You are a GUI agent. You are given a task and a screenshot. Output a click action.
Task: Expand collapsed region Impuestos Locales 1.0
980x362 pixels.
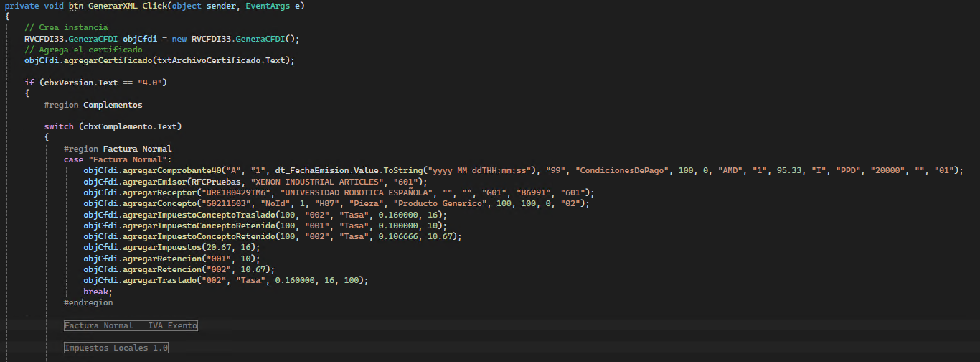pyautogui.click(x=116, y=348)
